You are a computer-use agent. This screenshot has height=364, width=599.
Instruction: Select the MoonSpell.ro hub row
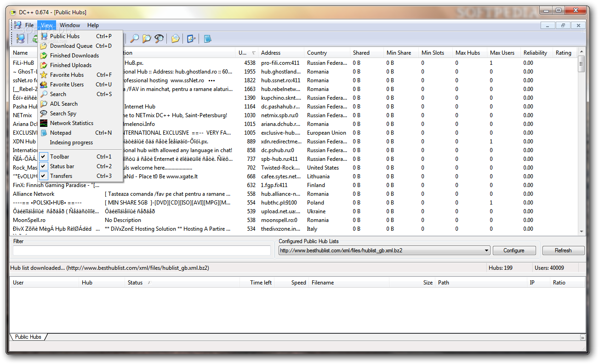(294, 220)
